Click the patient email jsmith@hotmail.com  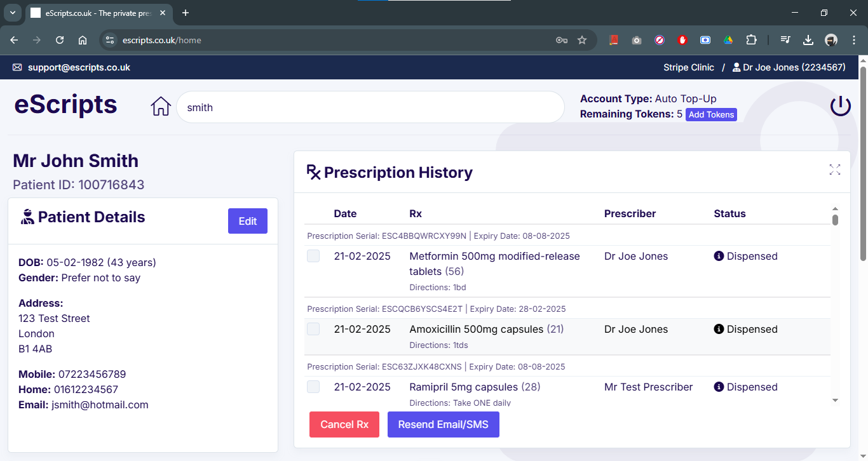[100, 404]
